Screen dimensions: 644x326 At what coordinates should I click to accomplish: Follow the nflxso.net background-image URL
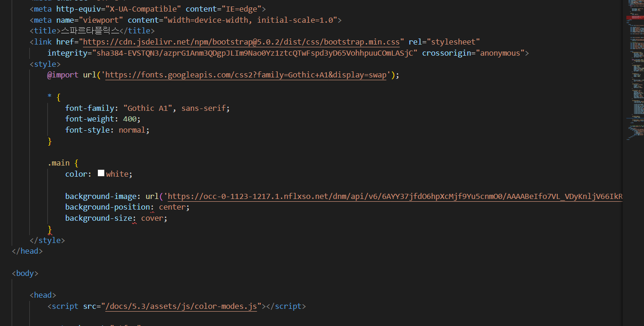pyautogui.click(x=395, y=196)
